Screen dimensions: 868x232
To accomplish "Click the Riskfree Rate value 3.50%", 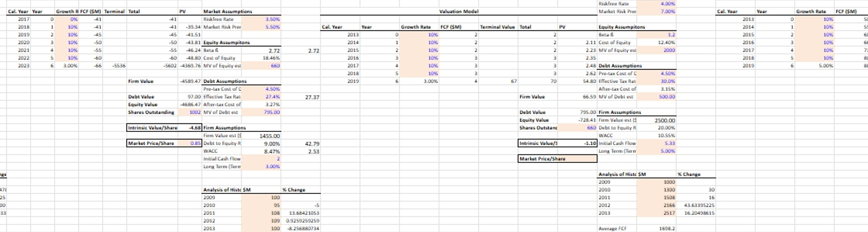I will (262, 19).
